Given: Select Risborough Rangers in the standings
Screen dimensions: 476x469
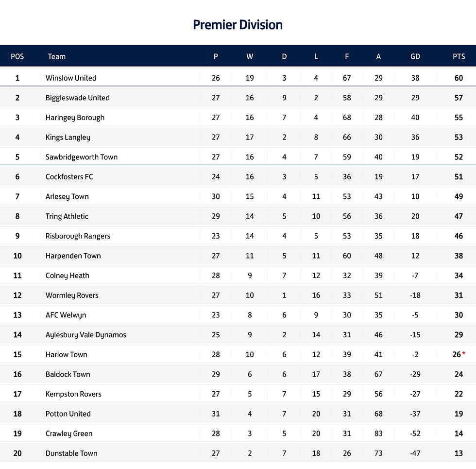Looking at the screenshot, I should [78, 236].
